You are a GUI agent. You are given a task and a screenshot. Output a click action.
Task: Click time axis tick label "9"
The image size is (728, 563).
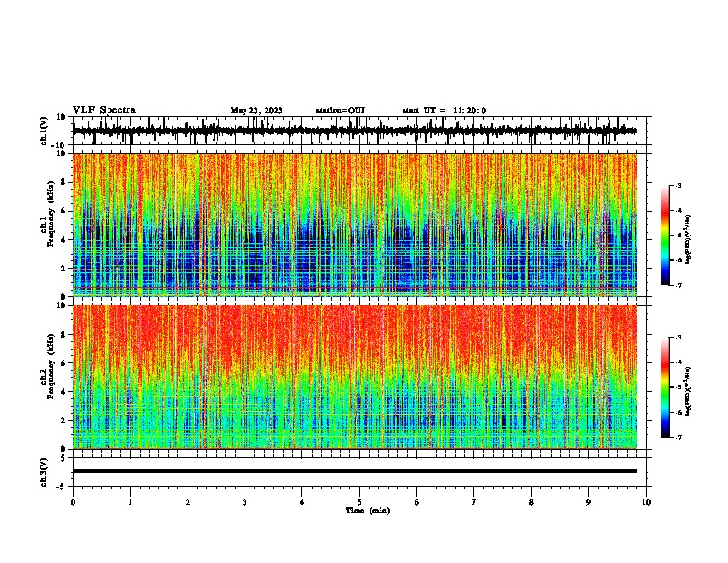588,502
